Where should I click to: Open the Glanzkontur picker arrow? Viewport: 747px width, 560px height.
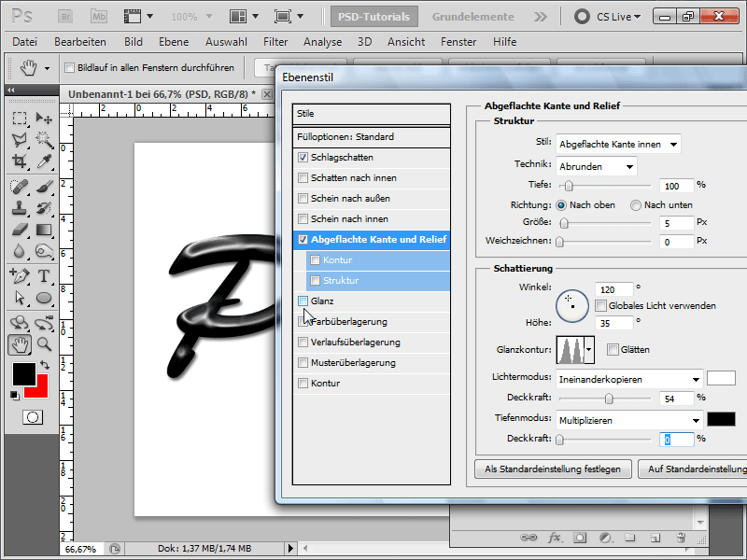(x=589, y=349)
